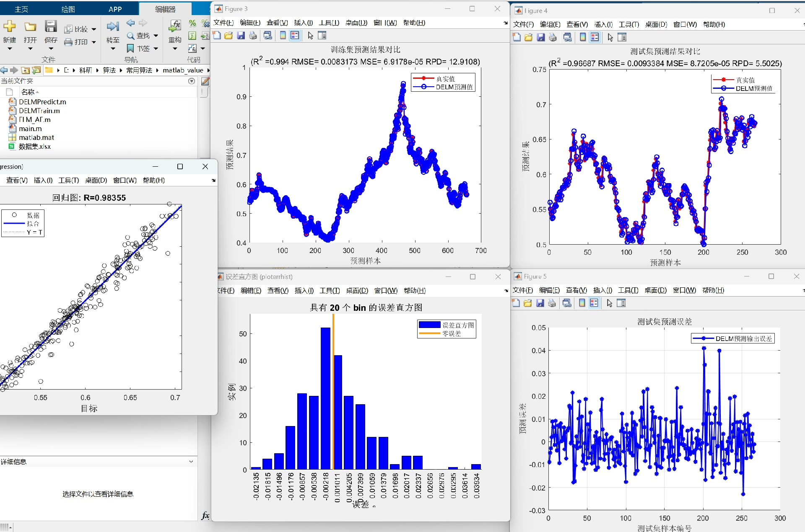The image size is (805, 532).
Task: Toggle the Edit Plot arrow in Figure 5
Action: (x=609, y=303)
